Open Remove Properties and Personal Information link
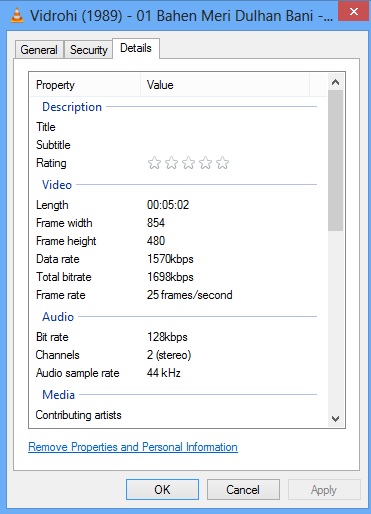 point(133,447)
